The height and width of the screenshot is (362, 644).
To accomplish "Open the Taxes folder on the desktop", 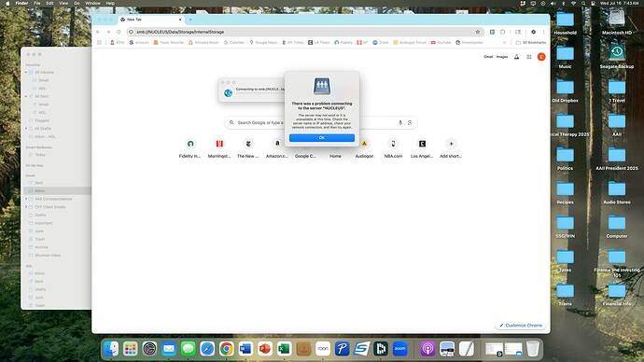I will click(566, 260).
